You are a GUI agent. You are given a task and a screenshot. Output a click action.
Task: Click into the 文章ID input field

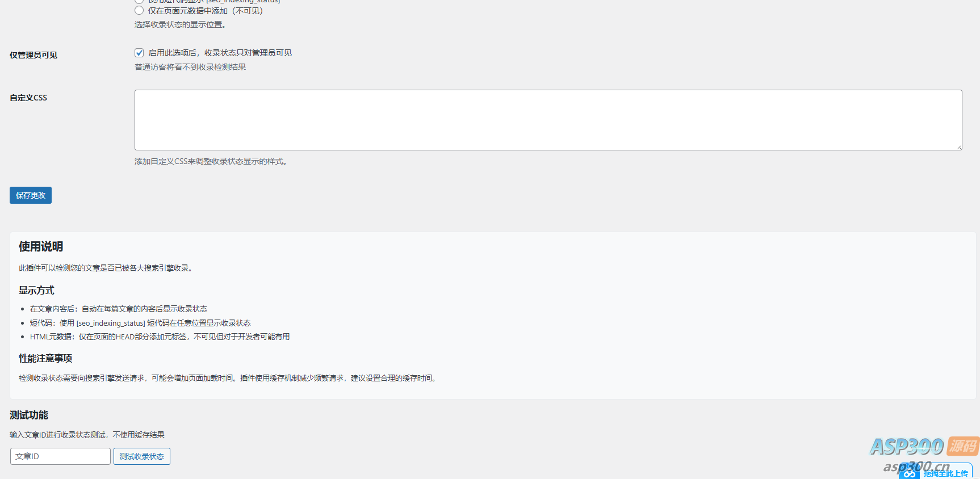[x=60, y=456]
